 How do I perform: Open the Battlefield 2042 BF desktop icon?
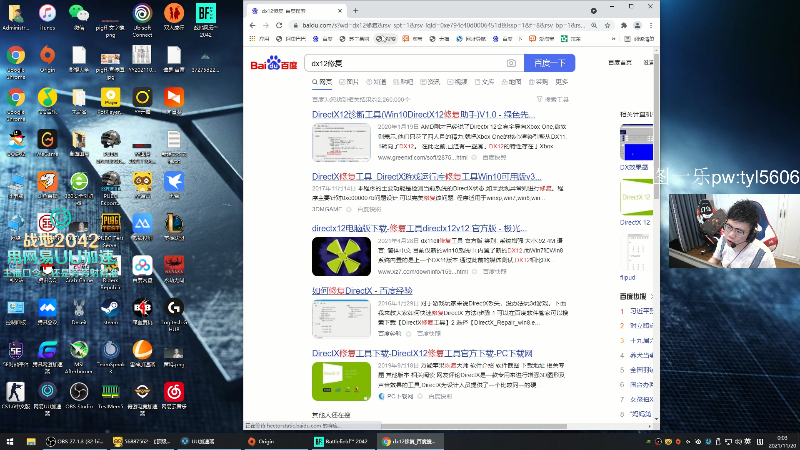(x=206, y=19)
